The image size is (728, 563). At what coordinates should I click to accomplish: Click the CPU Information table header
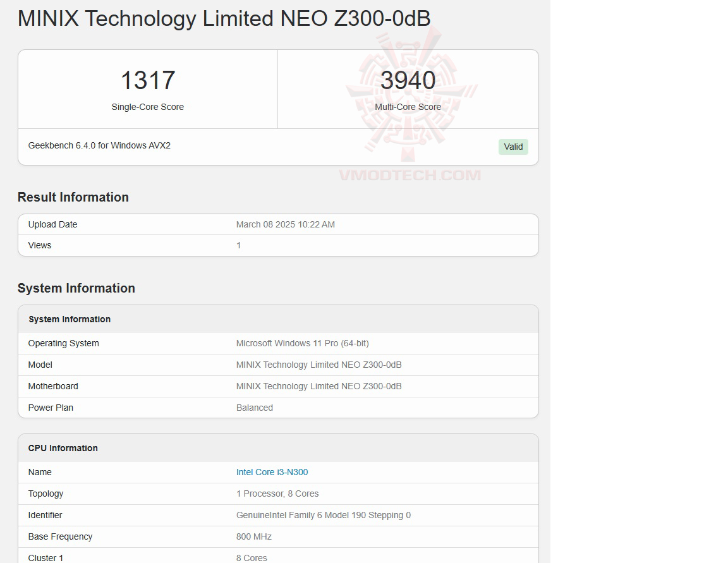tap(63, 448)
